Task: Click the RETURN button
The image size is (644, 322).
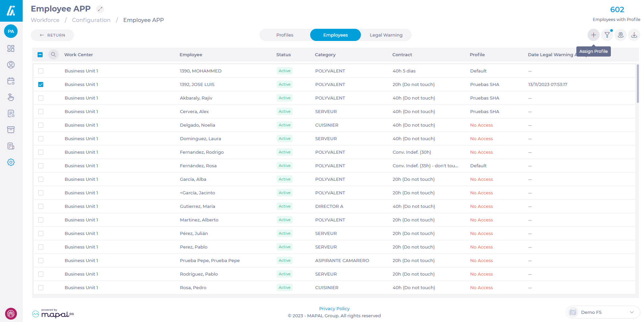Action: [x=52, y=35]
